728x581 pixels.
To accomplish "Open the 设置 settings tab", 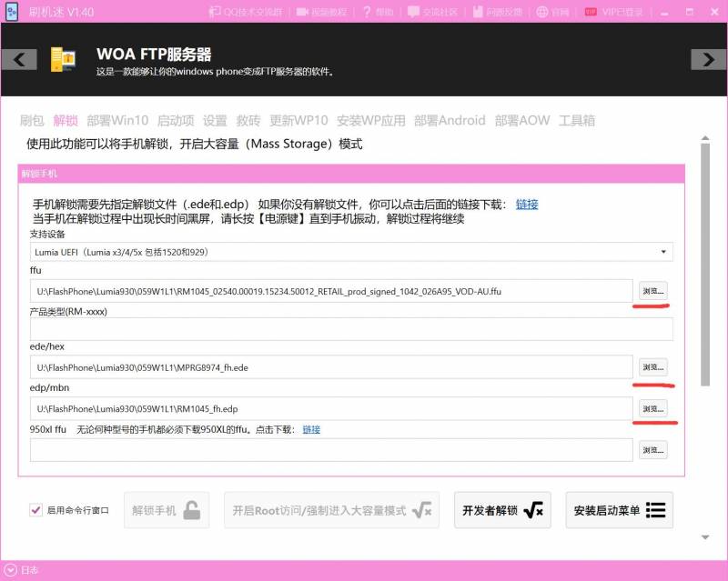I will 215,121.
